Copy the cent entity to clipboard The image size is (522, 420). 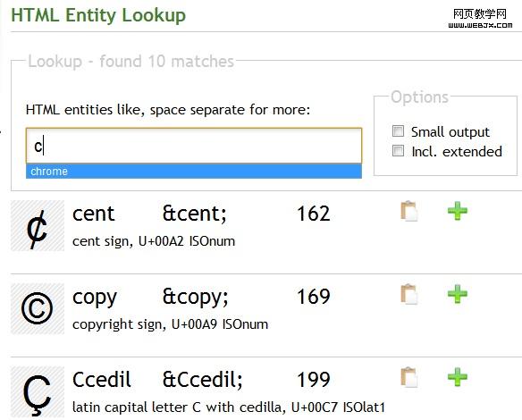click(x=409, y=211)
